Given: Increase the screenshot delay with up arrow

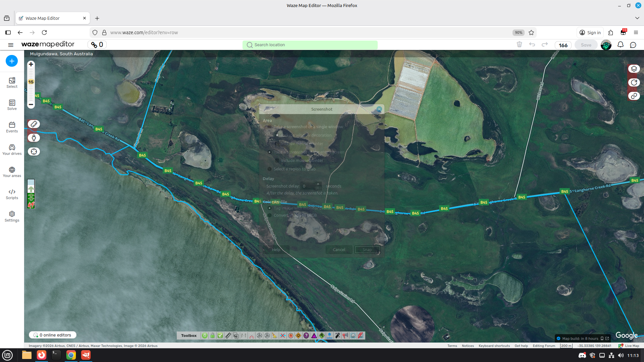Looking at the screenshot, I should tap(318, 184).
